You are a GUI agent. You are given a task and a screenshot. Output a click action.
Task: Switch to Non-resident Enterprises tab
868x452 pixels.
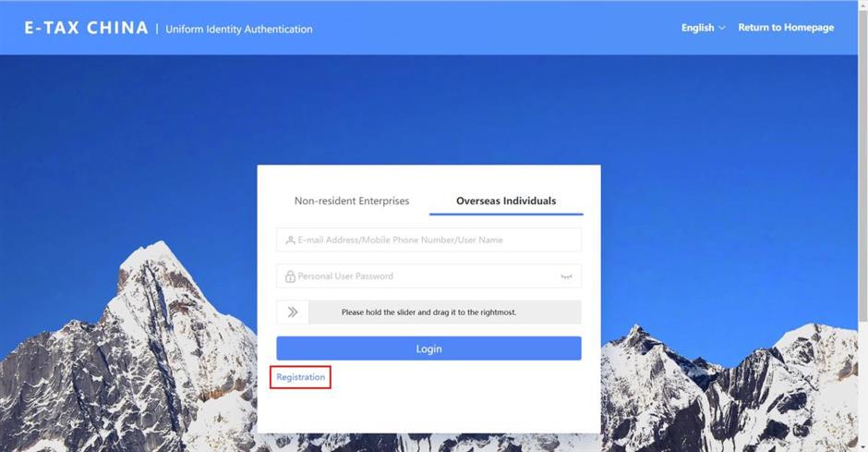[352, 201]
